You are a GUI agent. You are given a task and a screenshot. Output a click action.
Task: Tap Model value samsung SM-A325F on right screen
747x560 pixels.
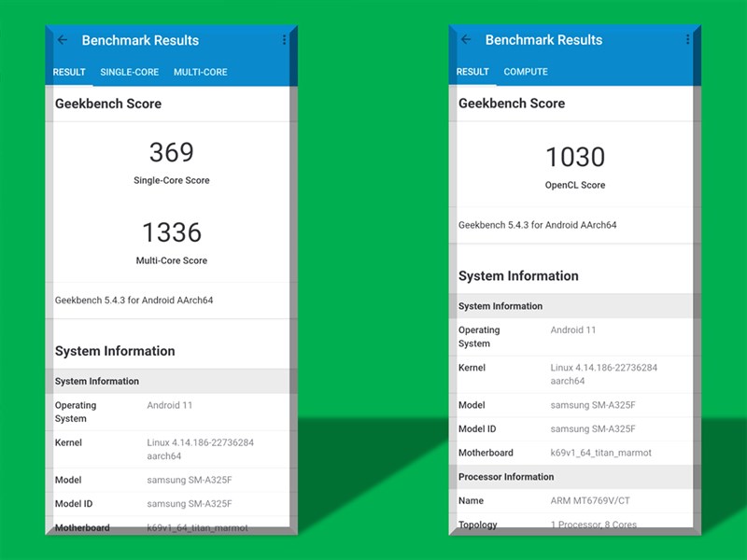point(593,405)
